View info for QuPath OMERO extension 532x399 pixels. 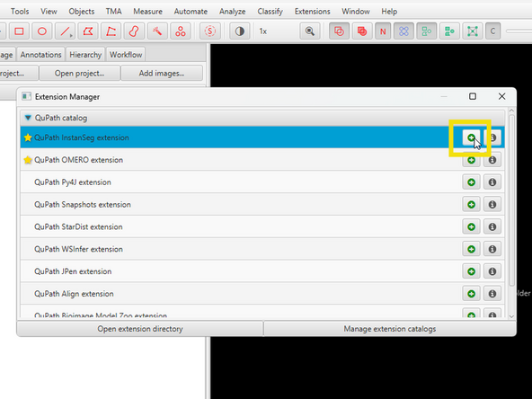click(x=492, y=160)
